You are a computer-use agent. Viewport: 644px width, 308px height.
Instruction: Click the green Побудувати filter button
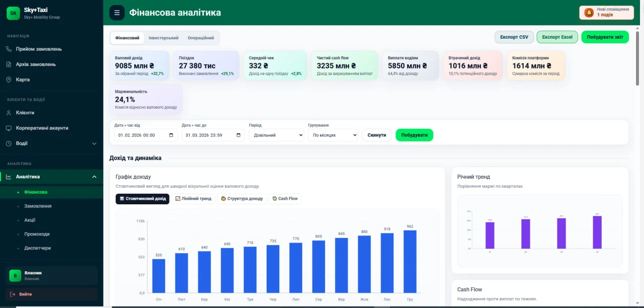[x=414, y=135]
